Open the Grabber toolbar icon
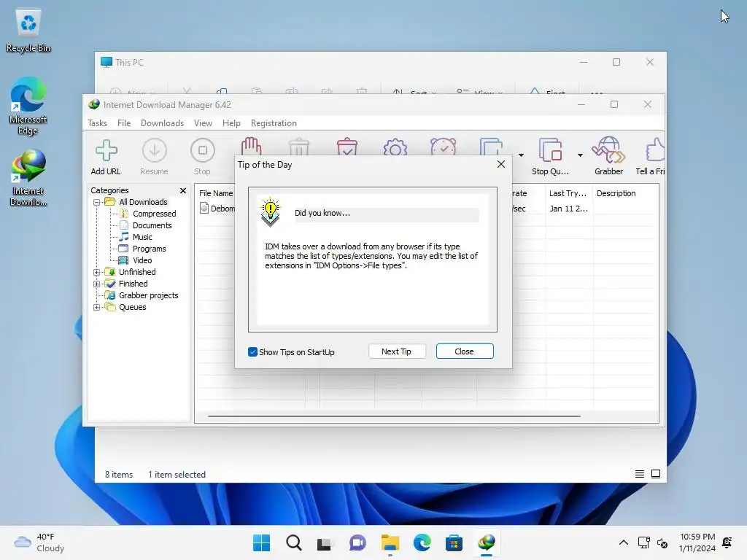 608,157
